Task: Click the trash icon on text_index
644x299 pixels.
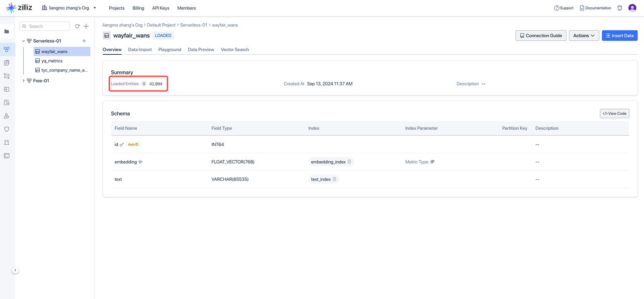Action: (335, 179)
